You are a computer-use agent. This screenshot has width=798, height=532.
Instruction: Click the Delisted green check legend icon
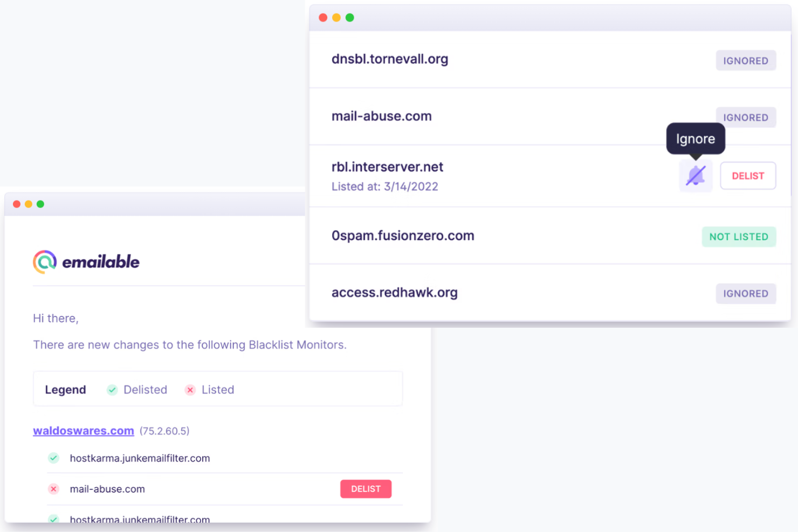112,390
